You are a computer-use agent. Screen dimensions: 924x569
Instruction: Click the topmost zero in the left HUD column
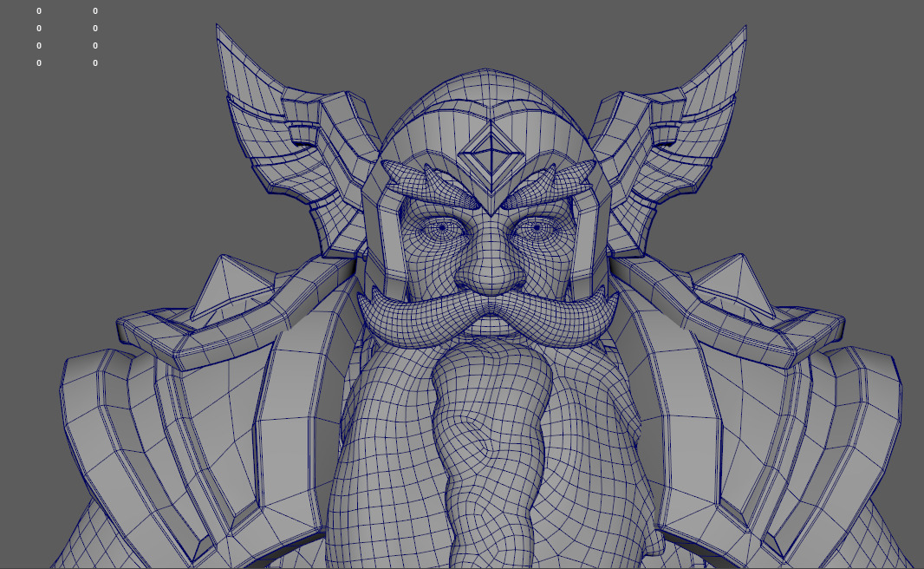(x=39, y=11)
